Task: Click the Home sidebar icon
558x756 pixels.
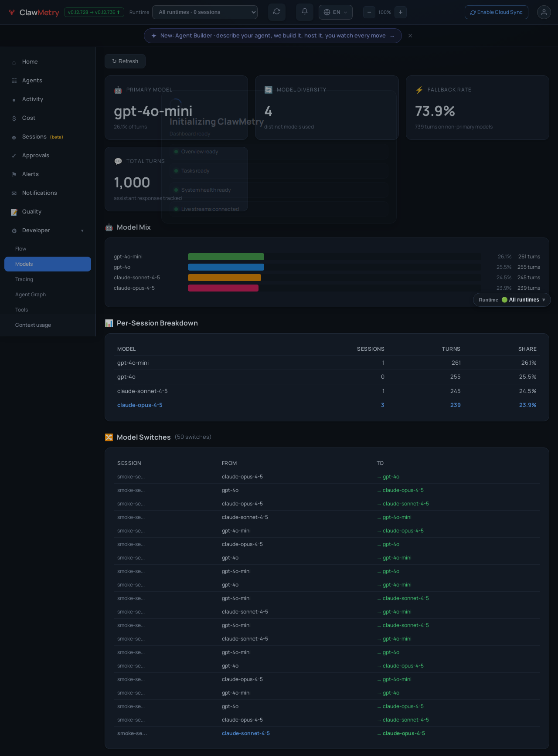Action: click(14, 62)
